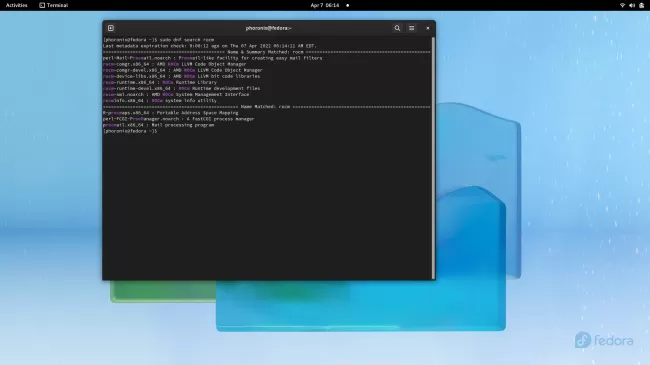Click the battery status icon

point(642,5)
